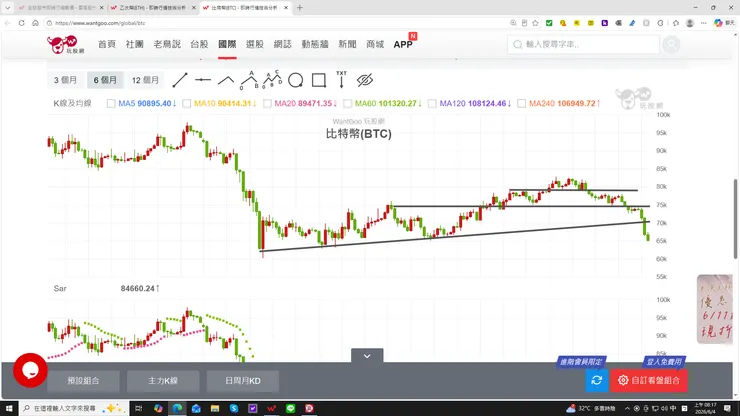Tick the MA240 moving average checkbox
740x416 pixels.
pyautogui.click(x=521, y=103)
